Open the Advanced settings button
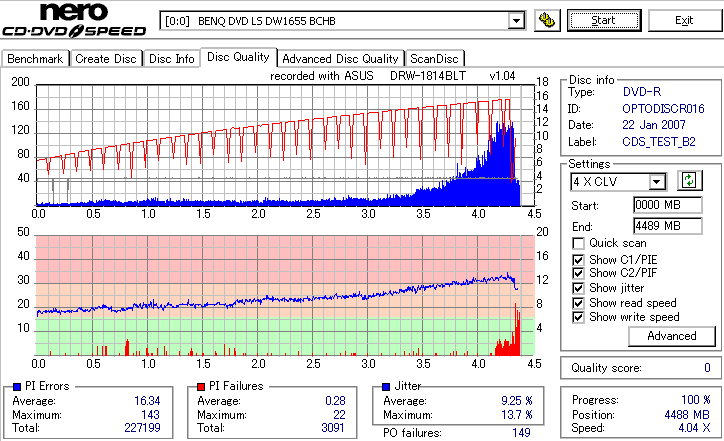 click(671, 336)
